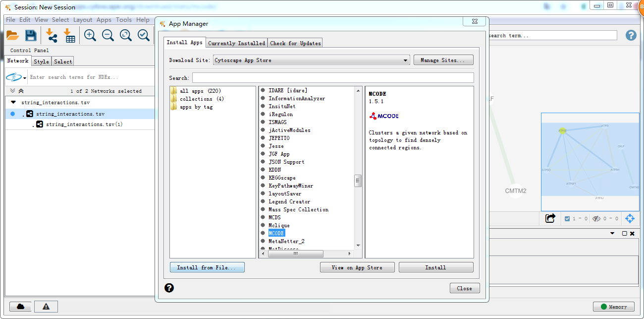Image resolution: width=644 pixels, height=319 pixels.
Task: Import network from file
Action: tap(51, 35)
